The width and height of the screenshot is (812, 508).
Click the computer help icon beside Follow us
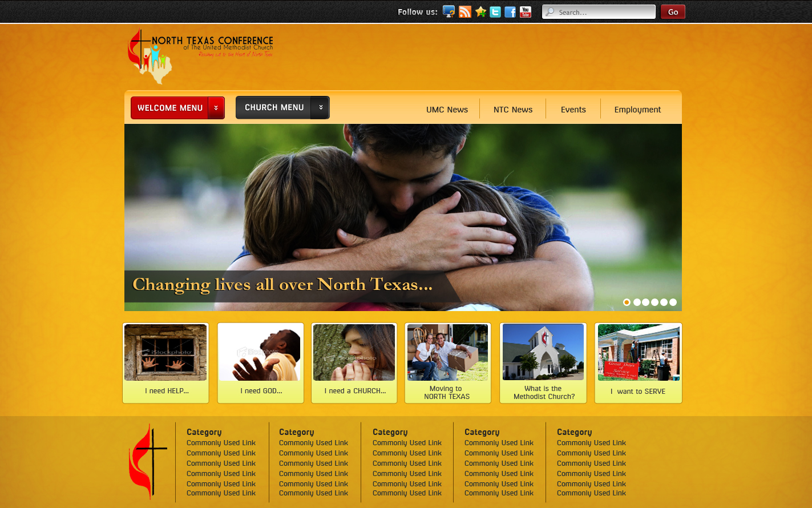click(x=449, y=12)
